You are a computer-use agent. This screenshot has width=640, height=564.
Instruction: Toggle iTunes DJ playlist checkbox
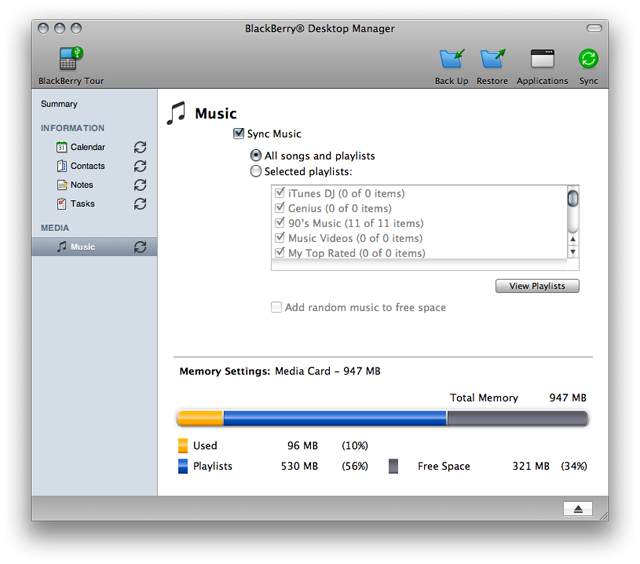pos(280,193)
